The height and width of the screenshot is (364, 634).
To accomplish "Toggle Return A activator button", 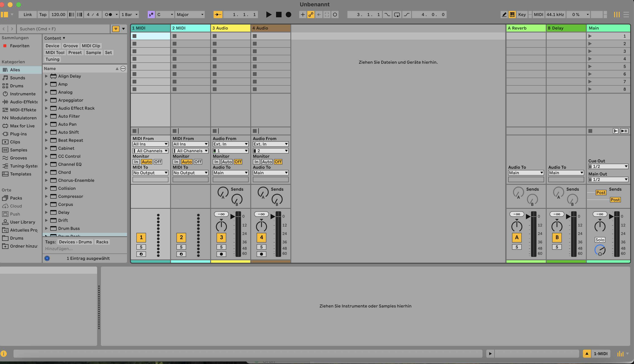I will click(x=517, y=237).
